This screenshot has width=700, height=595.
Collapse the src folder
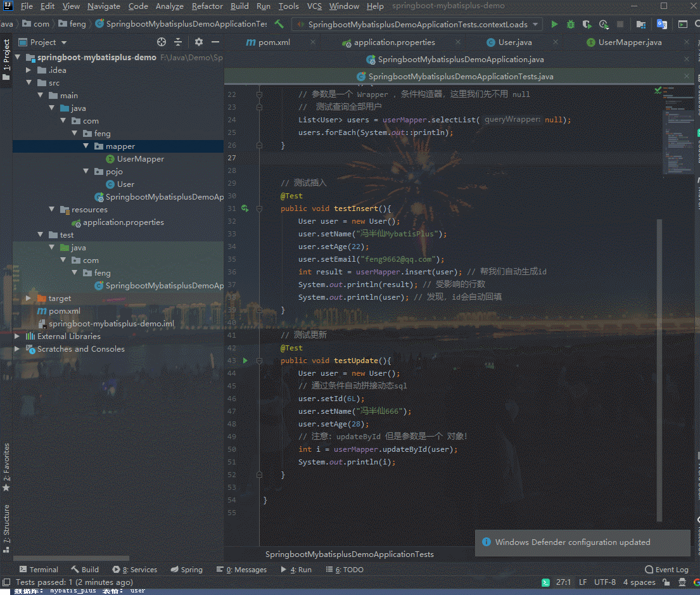pyautogui.click(x=29, y=82)
